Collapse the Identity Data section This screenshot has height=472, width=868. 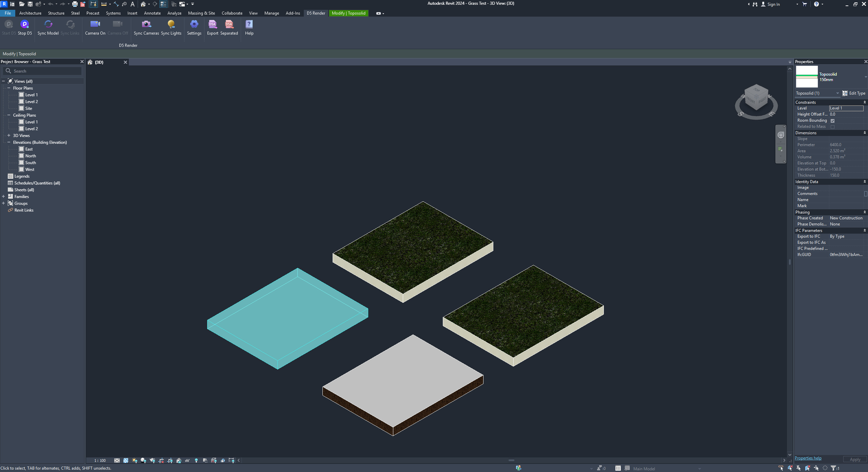click(864, 182)
